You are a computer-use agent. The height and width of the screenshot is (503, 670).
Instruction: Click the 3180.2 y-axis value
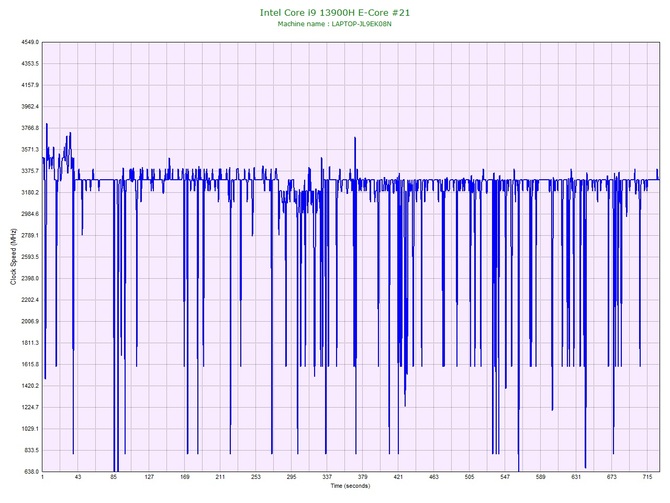pyautogui.click(x=30, y=193)
